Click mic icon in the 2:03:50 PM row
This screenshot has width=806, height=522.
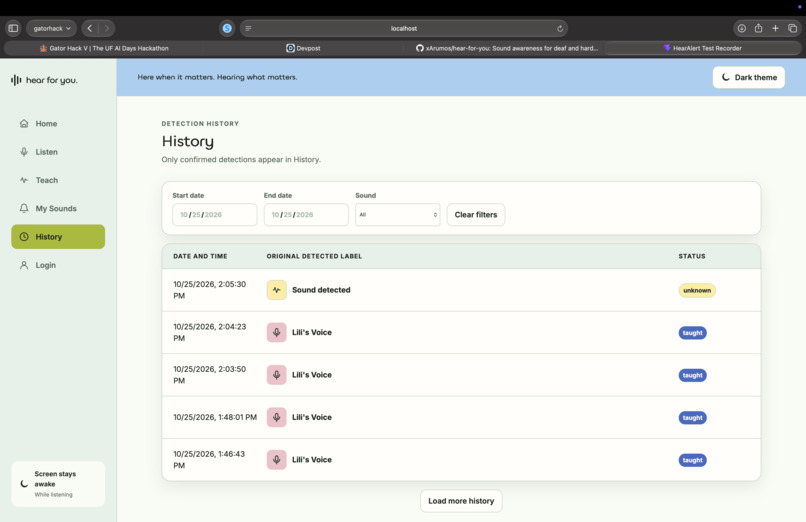(x=277, y=375)
